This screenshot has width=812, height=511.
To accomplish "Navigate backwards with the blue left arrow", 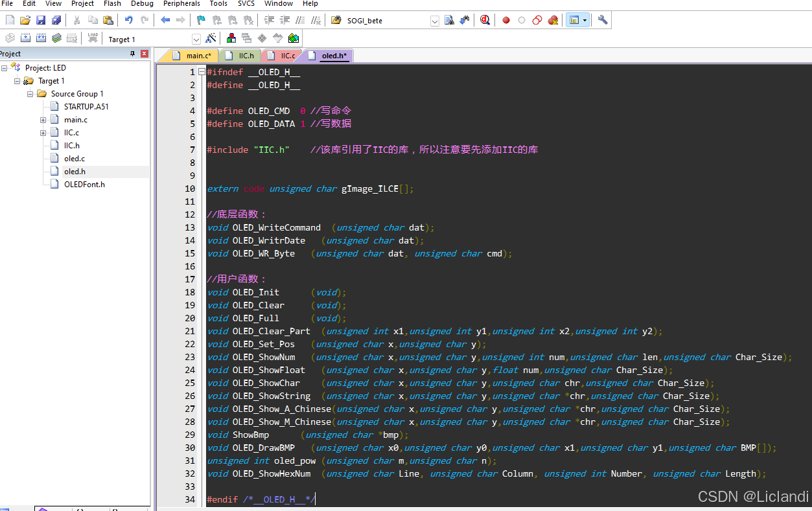I will [x=165, y=20].
